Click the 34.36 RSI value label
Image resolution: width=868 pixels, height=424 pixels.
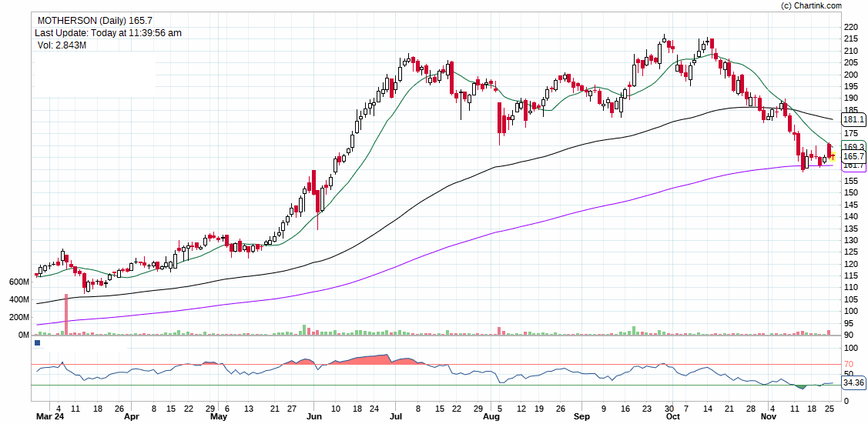[x=853, y=382]
